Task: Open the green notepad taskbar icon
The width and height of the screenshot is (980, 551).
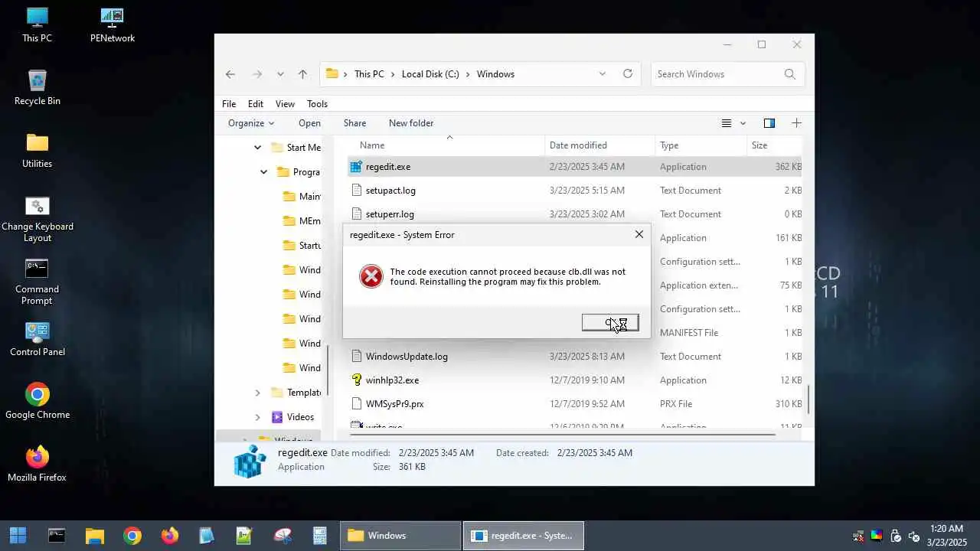Action: point(244,536)
